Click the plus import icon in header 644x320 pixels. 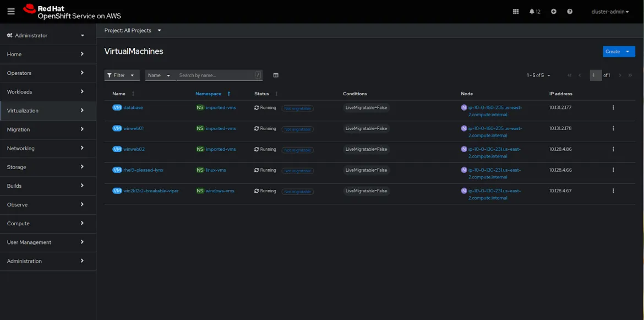coord(554,12)
